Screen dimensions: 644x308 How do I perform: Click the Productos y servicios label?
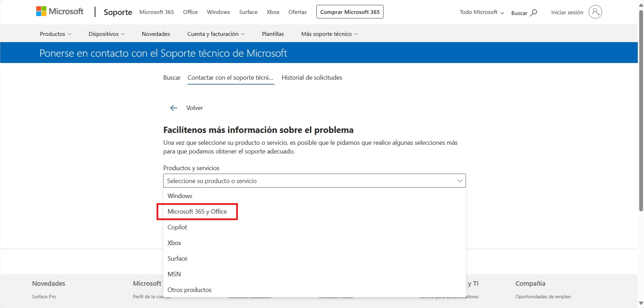(191, 168)
